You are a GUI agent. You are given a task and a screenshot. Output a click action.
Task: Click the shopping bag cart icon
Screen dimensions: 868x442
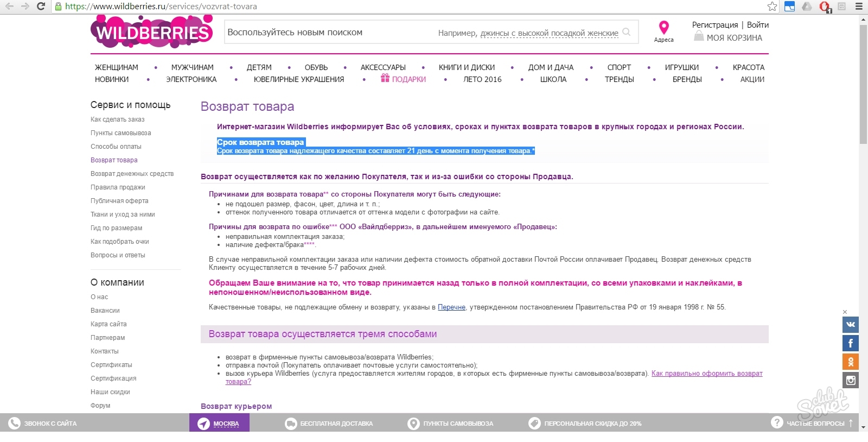tap(699, 36)
